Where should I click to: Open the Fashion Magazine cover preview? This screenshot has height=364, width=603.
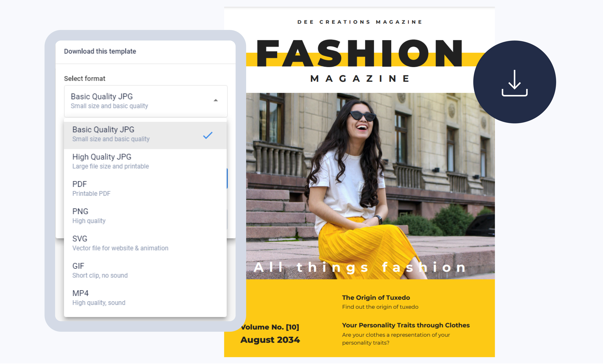(359, 182)
